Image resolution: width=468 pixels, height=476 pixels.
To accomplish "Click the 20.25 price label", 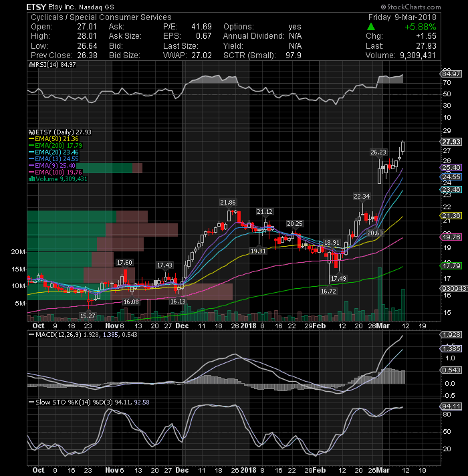I will (x=295, y=224).
